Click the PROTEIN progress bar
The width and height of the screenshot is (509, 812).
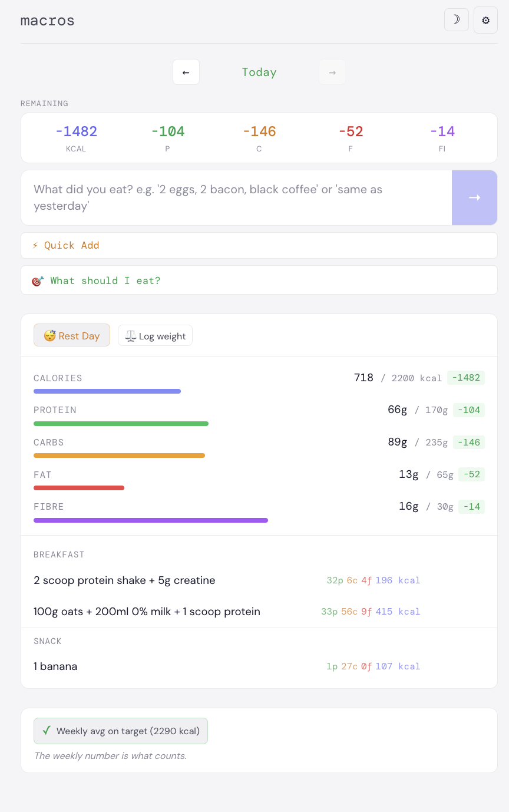(x=121, y=423)
